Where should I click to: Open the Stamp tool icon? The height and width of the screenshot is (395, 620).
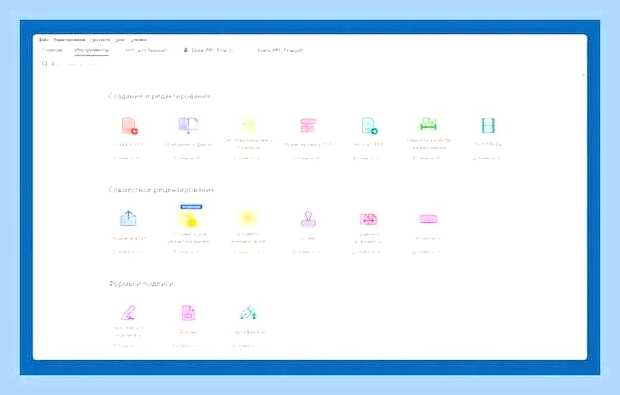308,219
